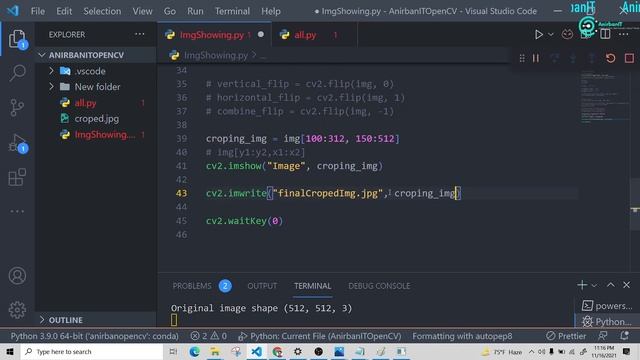Open the Terminal menu
The height and width of the screenshot is (360, 640).
point(232,11)
